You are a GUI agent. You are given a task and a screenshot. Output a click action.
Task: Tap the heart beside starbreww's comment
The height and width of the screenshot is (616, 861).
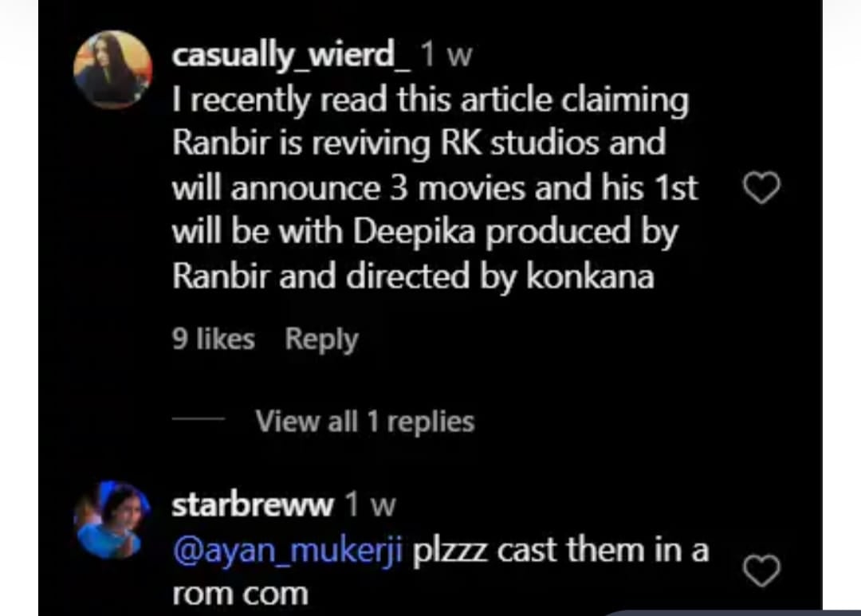[x=761, y=571]
